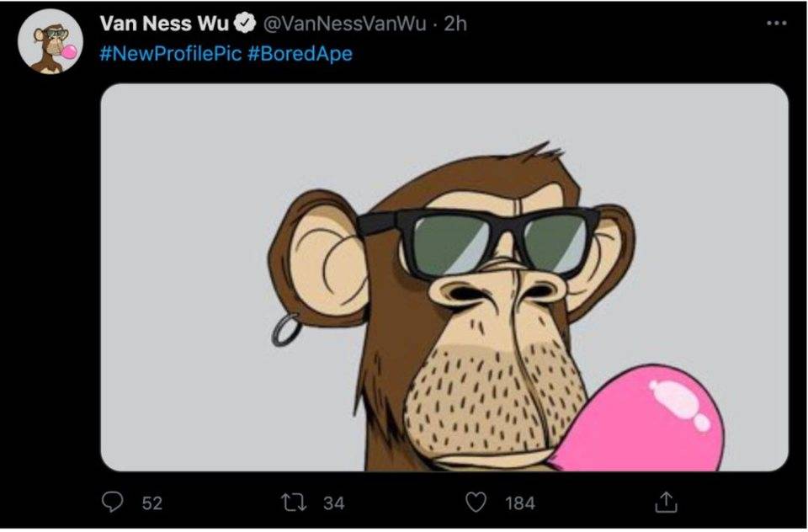Image resolution: width=808 pixels, height=532 pixels.
Task: Like the tweet with the heart icon
Action: coord(477,503)
